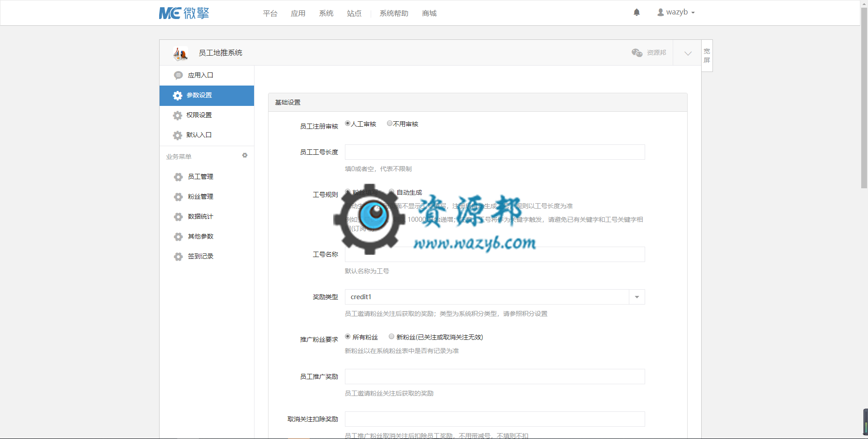Click the gear icon for 粉丝管理
This screenshot has width=868, height=439.
[x=178, y=197]
